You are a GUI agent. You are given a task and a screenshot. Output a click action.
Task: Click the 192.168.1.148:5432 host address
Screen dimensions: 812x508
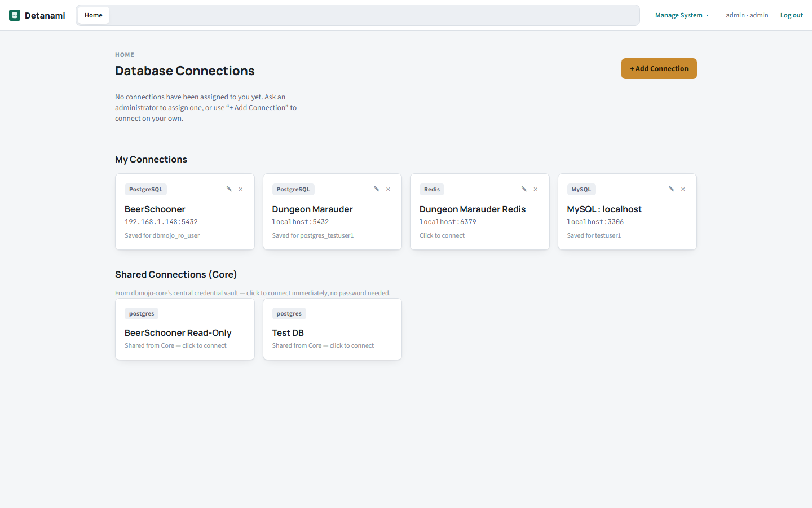pos(161,222)
